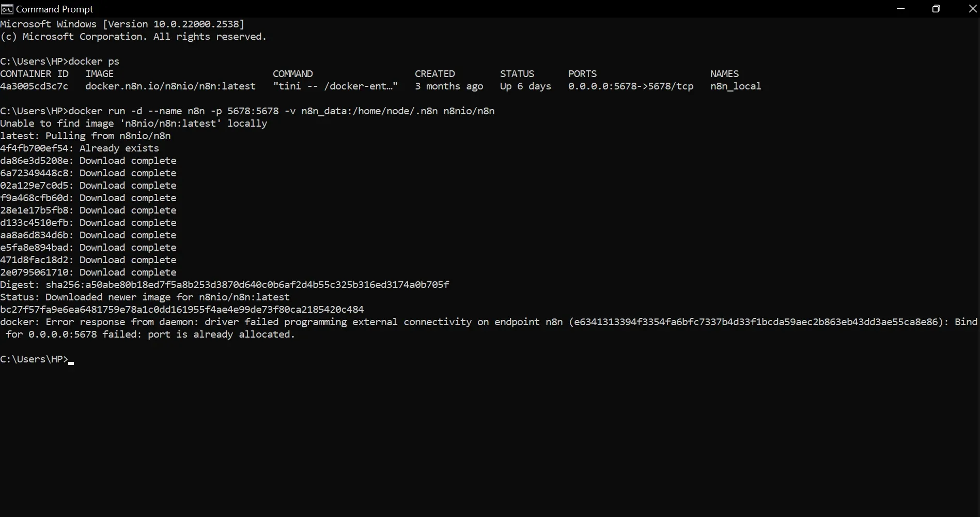Click the Command Prompt title bar icon

7,9
